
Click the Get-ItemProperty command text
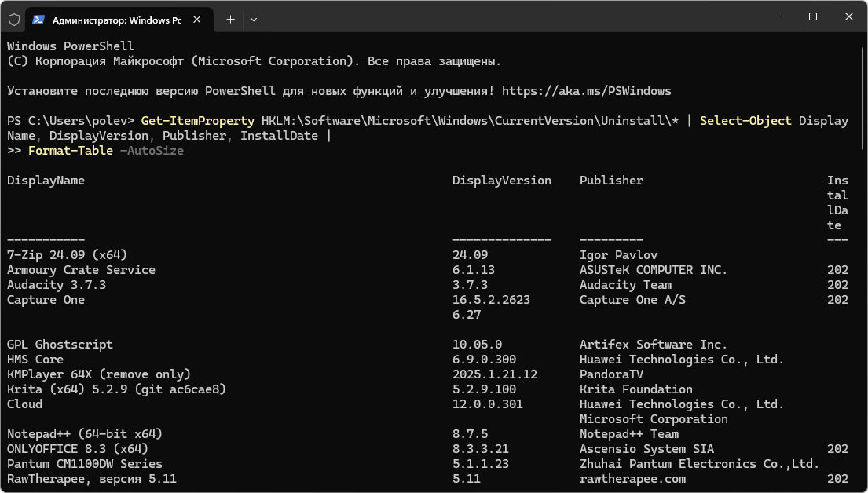point(198,121)
